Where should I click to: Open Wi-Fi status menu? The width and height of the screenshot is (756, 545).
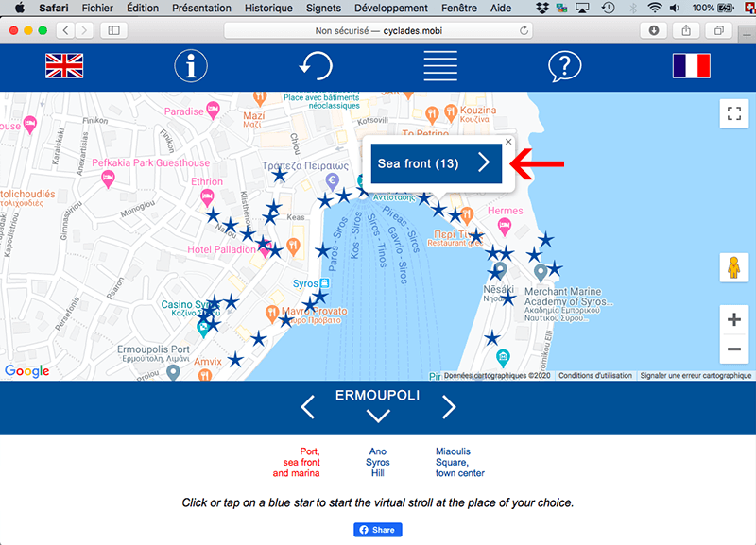click(654, 8)
